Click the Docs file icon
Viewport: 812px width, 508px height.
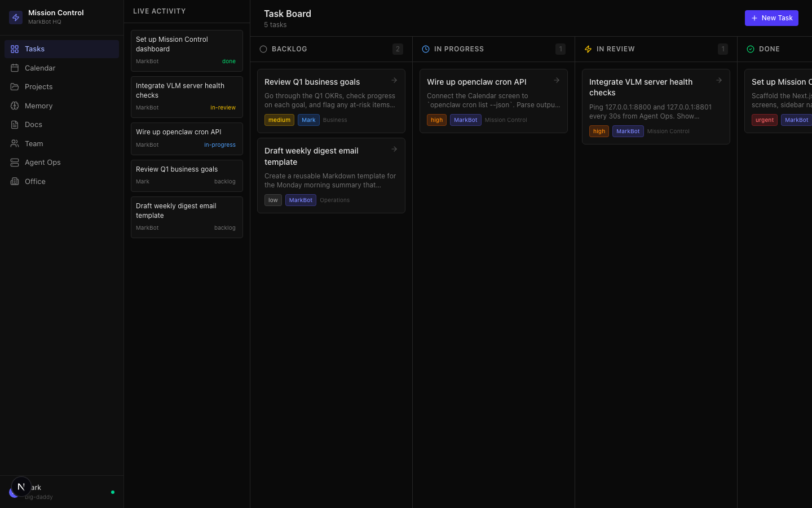point(15,125)
